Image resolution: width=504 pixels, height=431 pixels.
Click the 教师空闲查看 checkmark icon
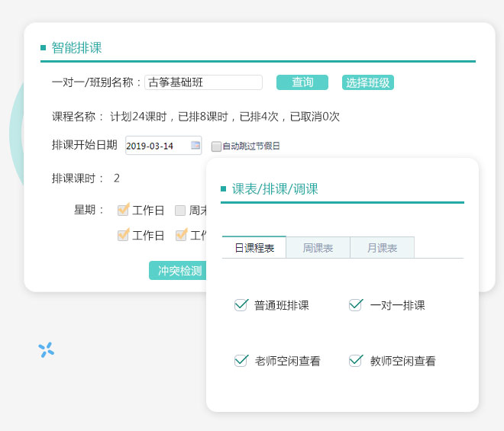355,361
